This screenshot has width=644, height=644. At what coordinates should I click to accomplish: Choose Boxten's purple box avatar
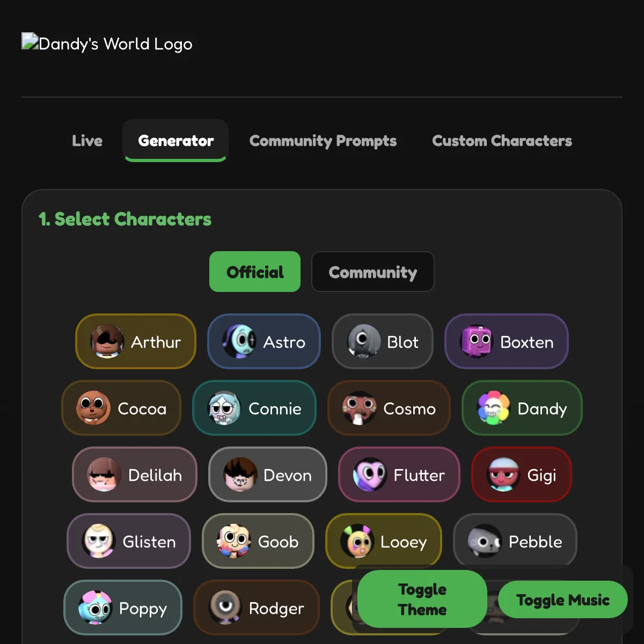(x=477, y=341)
